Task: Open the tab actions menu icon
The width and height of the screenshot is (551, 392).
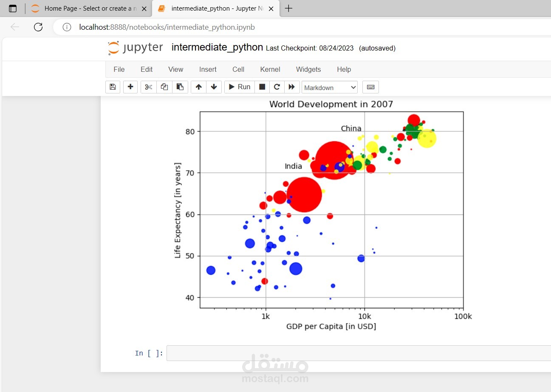Action: (x=13, y=8)
